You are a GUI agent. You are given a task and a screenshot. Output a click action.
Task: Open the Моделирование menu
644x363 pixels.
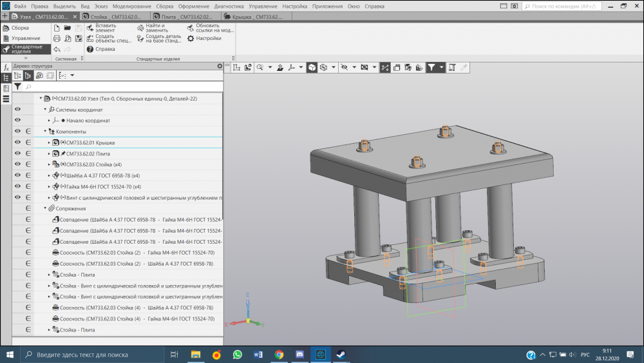[132, 6]
